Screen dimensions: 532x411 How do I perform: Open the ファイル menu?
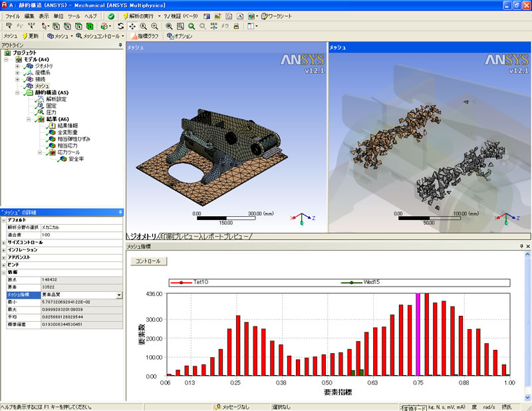click(13, 16)
